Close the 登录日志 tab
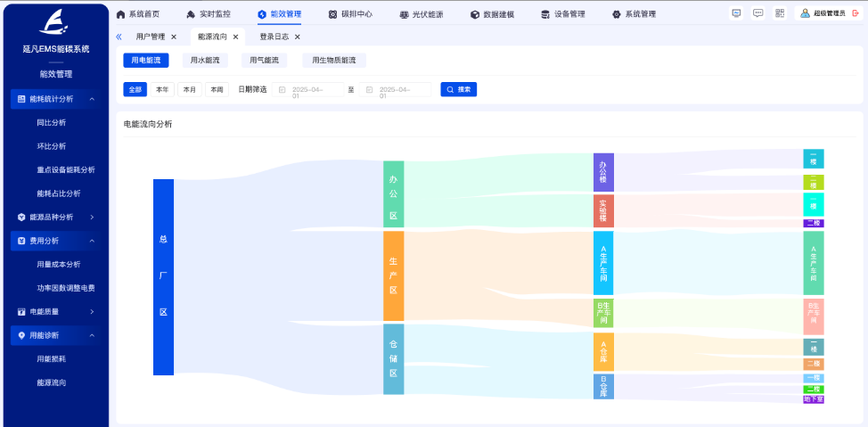This screenshot has width=868, height=427. click(x=297, y=37)
